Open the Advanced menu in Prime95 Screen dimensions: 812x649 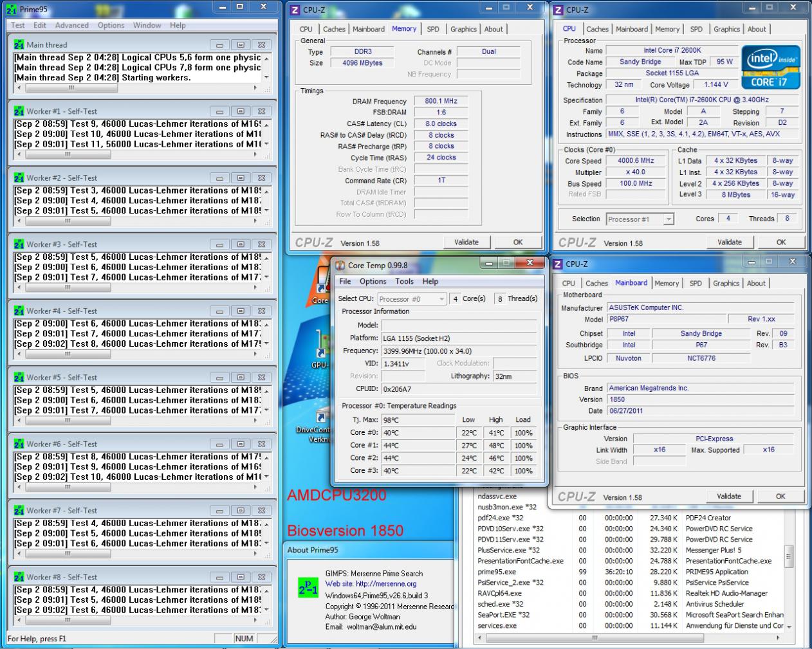72,25
